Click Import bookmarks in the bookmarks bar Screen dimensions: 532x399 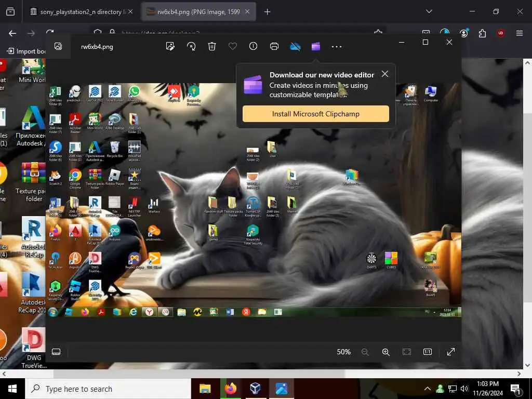pos(26,51)
